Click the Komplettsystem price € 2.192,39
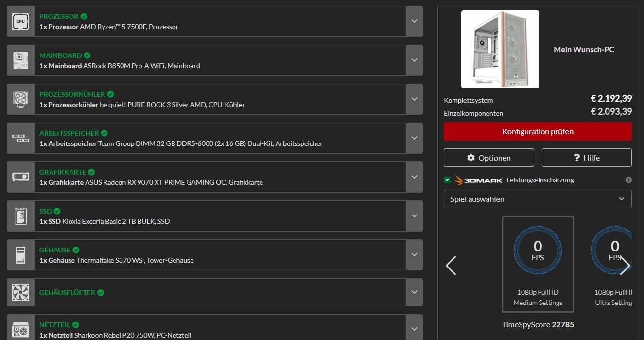 (611, 99)
